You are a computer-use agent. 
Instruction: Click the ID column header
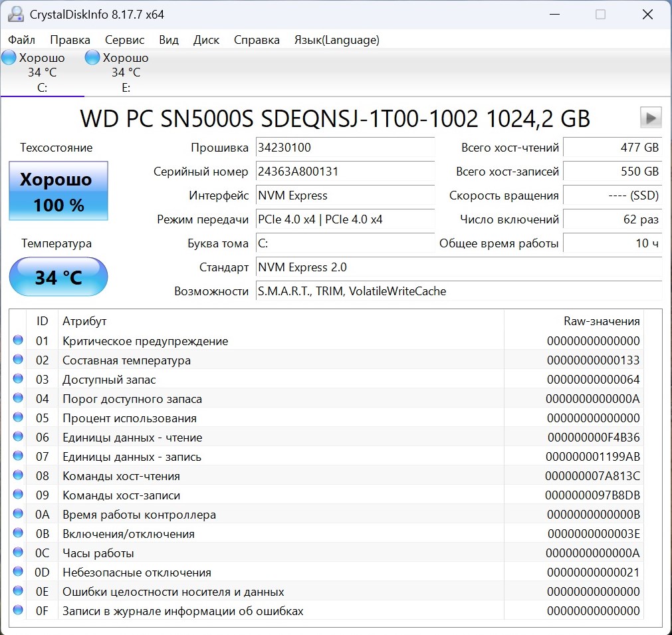[x=42, y=321]
